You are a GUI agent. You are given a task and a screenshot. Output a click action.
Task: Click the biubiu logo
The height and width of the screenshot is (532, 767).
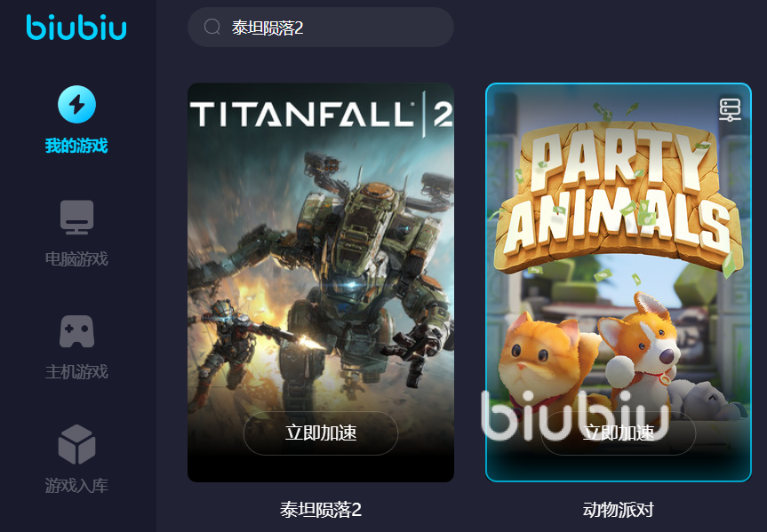pos(76,27)
